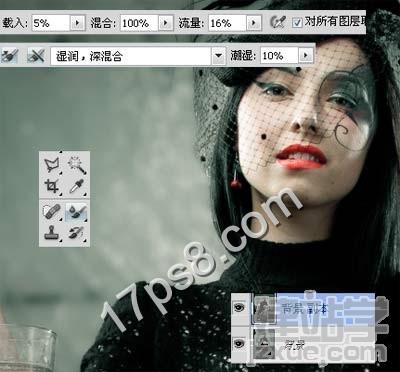Select the History Brush tool
Image resolution: width=400 pixels, height=372 pixels.
point(77,232)
